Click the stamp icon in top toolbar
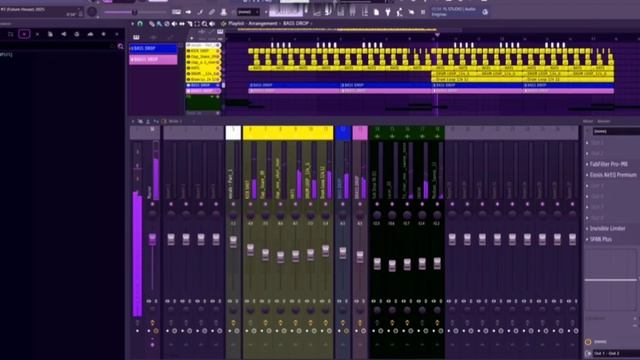 224,12
